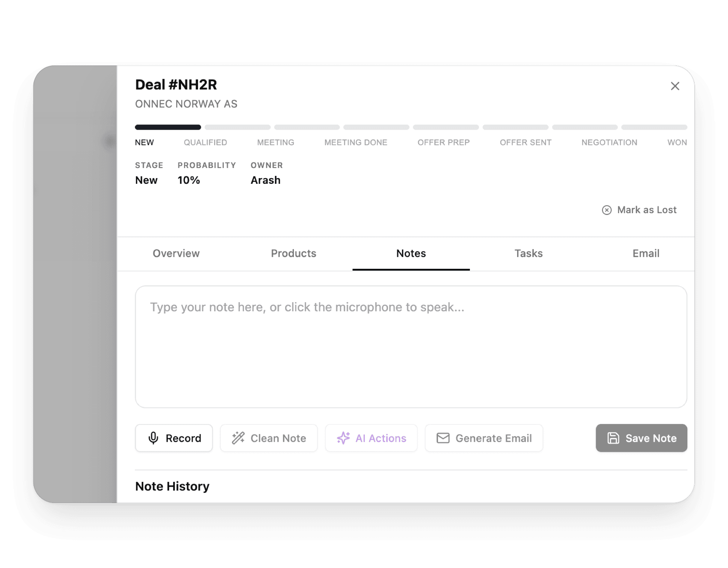728x568 pixels.
Task: Switch to the Products tab
Action: point(293,254)
